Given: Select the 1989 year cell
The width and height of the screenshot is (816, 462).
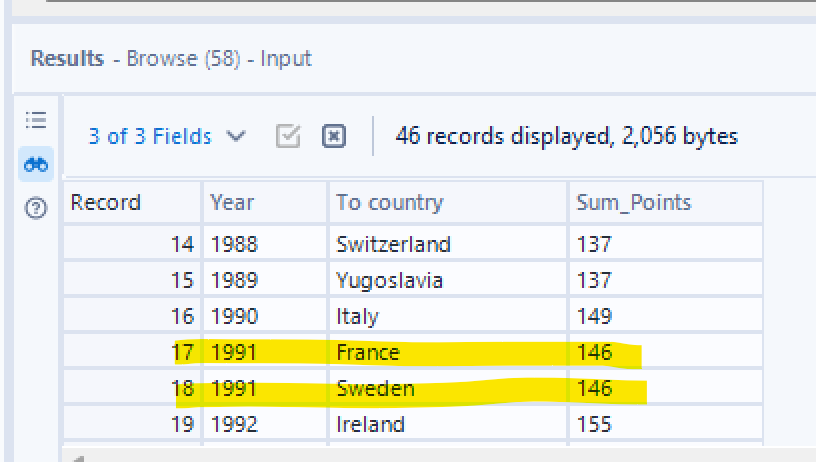Looking at the screenshot, I should click(265, 280).
